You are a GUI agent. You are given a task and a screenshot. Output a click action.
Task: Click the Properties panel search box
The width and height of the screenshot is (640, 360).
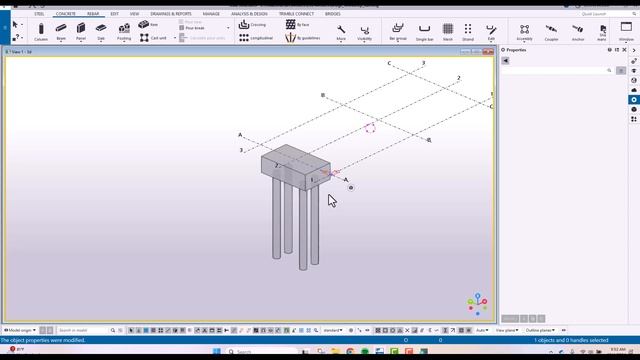click(557, 71)
